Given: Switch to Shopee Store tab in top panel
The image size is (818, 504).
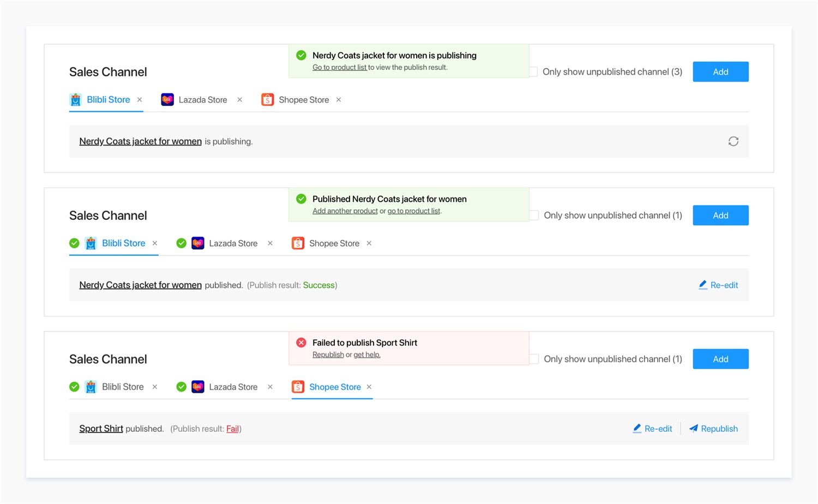Looking at the screenshot, I should pos(303,100).
